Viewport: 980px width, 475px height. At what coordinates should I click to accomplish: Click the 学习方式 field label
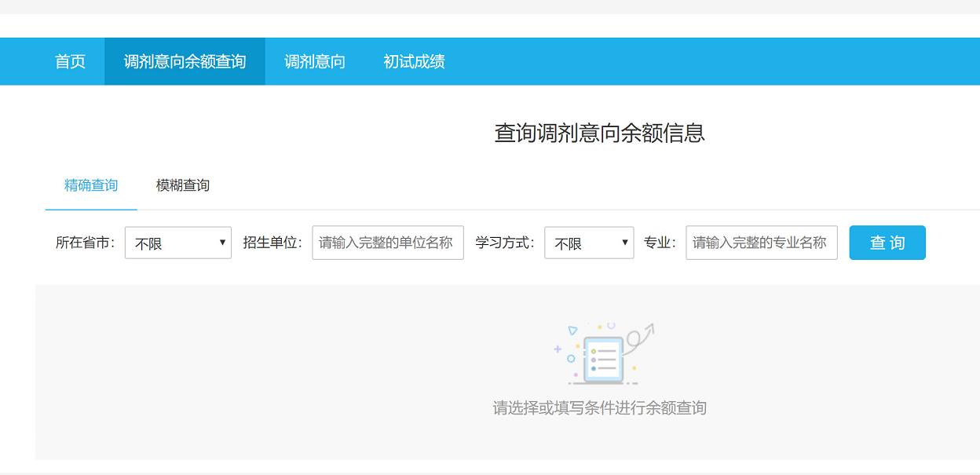pyautogui.click(x=505, y=243)
